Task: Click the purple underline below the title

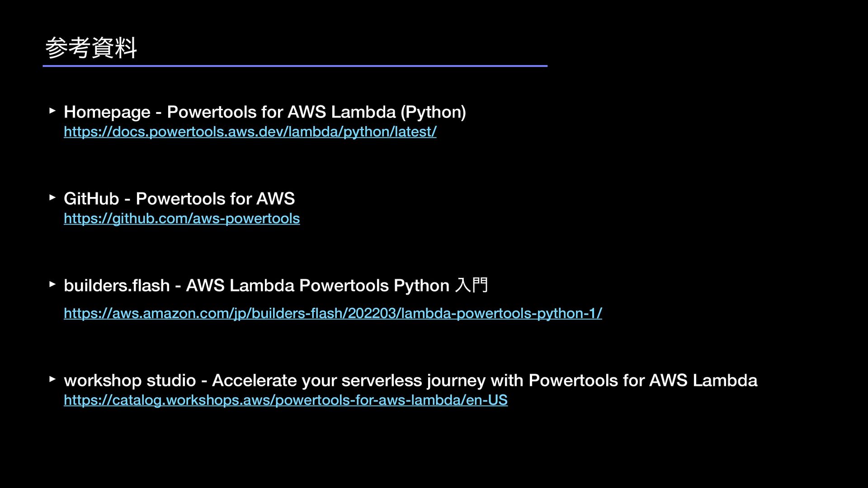Action: [295, 66]
